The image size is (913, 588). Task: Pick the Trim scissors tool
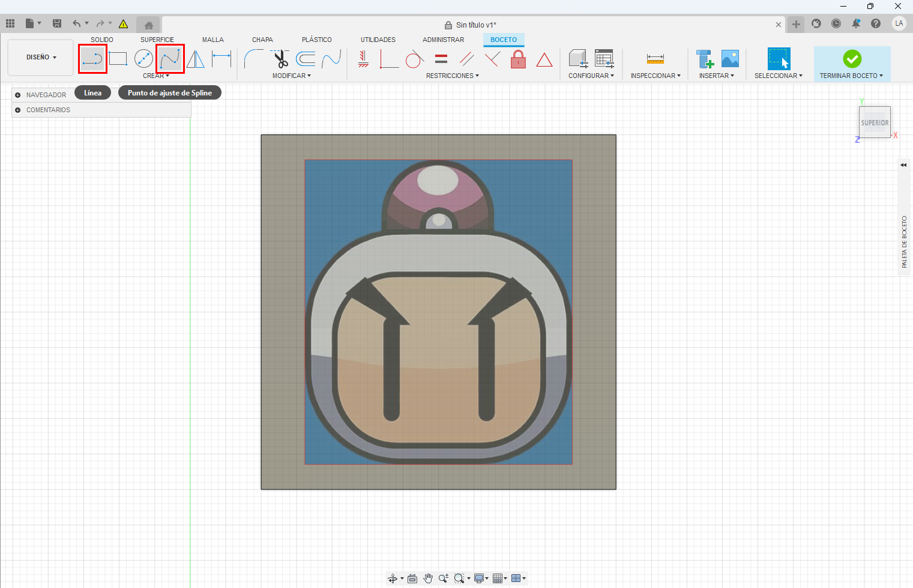click(x=280, y=59)
